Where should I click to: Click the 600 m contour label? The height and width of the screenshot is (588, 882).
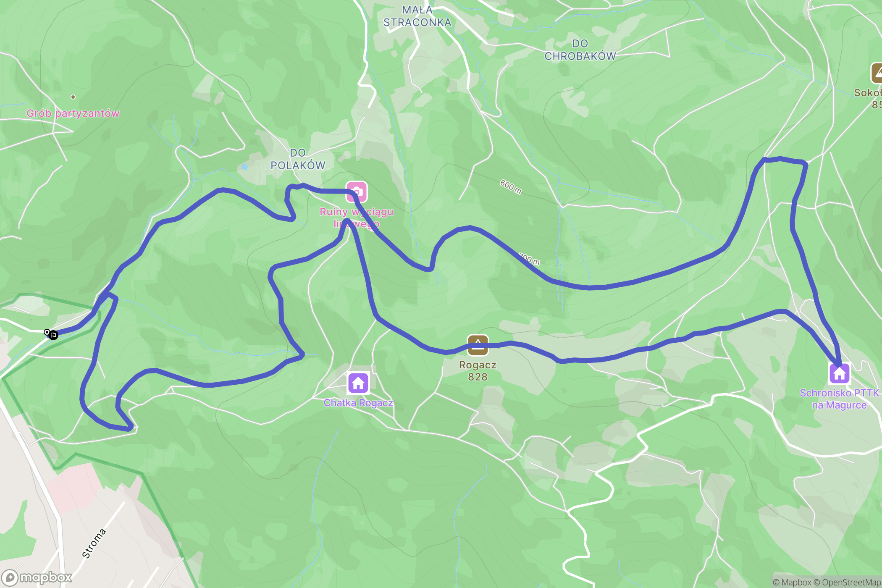tap(511, 187)
